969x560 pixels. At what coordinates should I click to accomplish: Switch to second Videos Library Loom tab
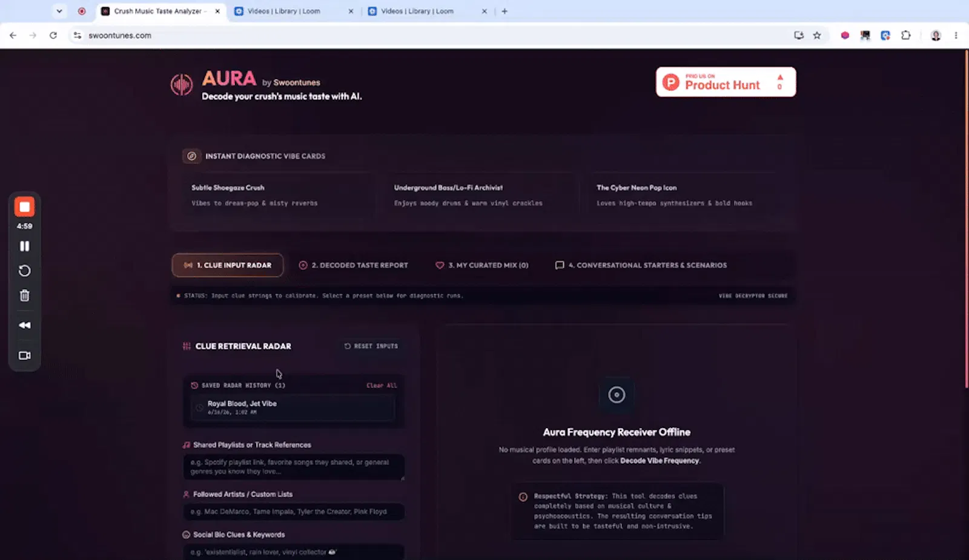(428, 11)
